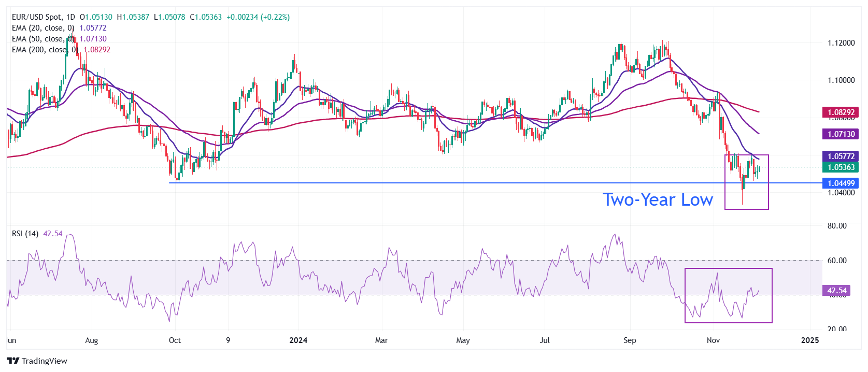868x372 pixels.
Task: Click the blue 1.04499 support level label
Action: tap(840, 183)
